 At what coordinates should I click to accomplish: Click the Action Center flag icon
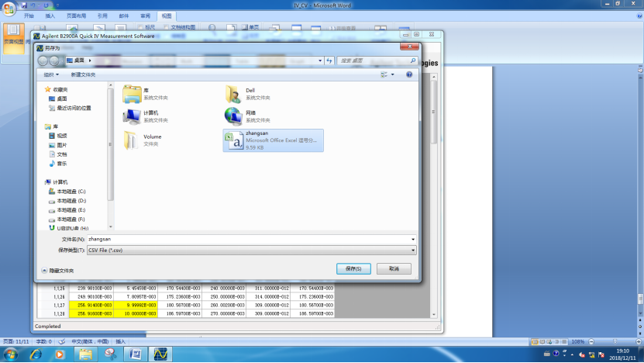(601, 354)
